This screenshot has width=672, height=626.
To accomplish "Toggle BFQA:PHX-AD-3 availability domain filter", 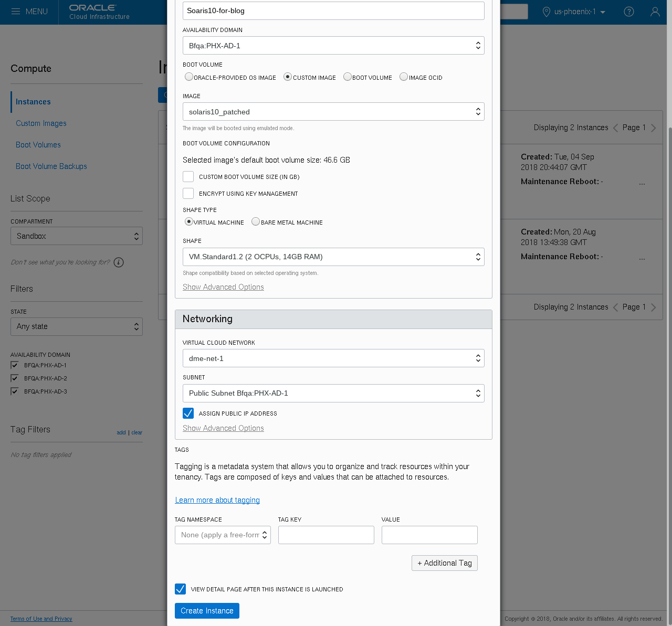I will coord(15,391).
